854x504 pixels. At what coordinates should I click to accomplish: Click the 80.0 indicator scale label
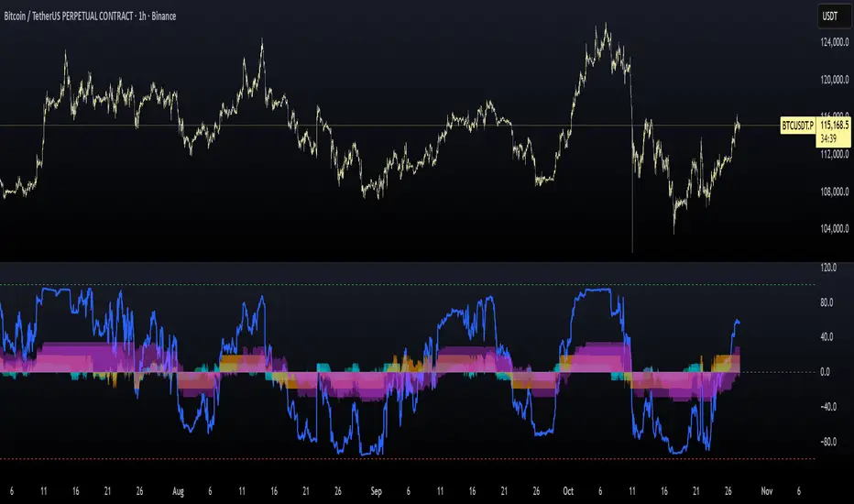(827, 302)
